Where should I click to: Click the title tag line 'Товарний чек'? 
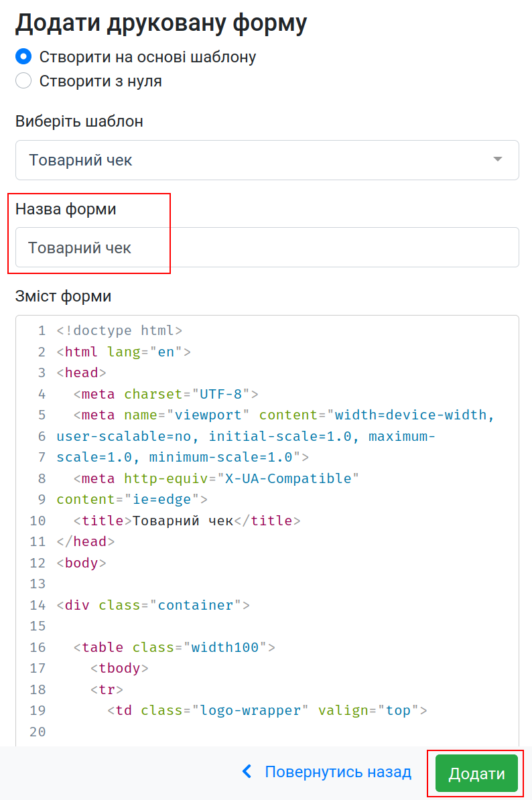(186, 521)
